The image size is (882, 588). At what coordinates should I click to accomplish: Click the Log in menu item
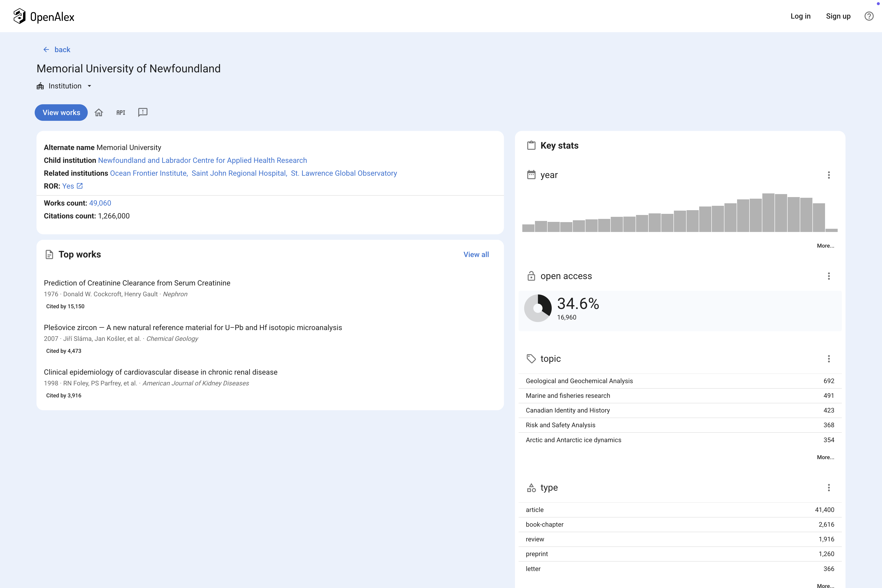point(800,16)
